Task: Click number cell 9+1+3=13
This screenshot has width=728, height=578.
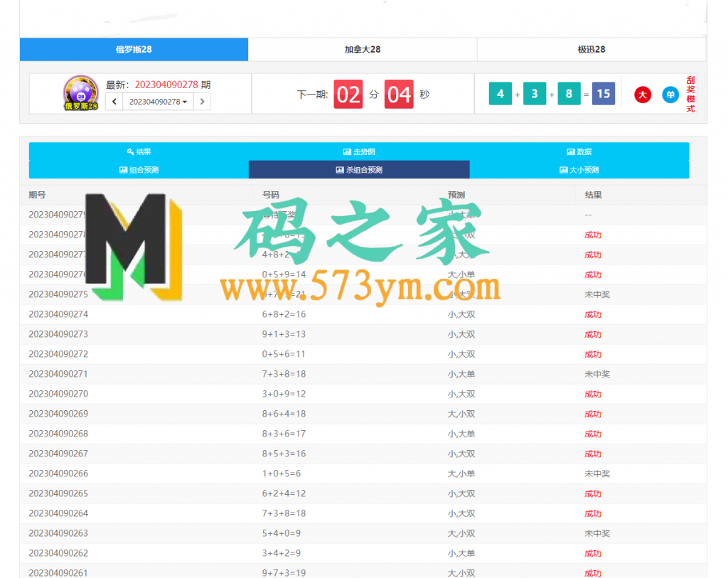Action: tap(284, 334)
